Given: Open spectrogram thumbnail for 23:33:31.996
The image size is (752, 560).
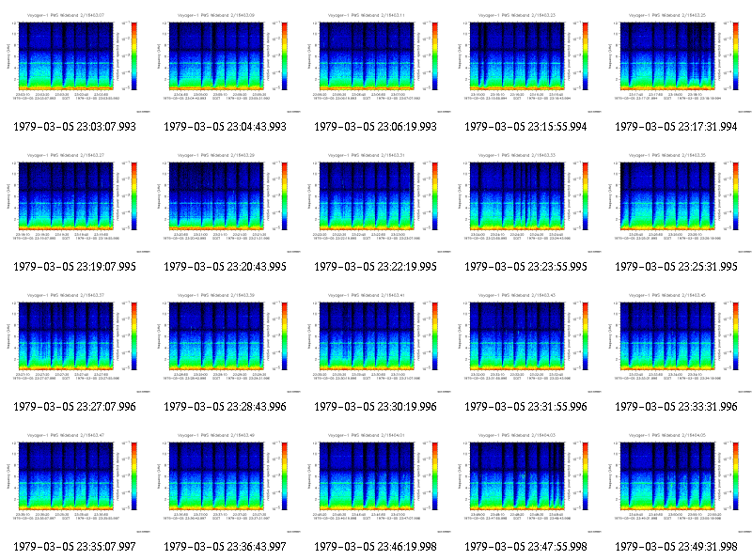Looking at the screenshot, I should pos(677,343).
